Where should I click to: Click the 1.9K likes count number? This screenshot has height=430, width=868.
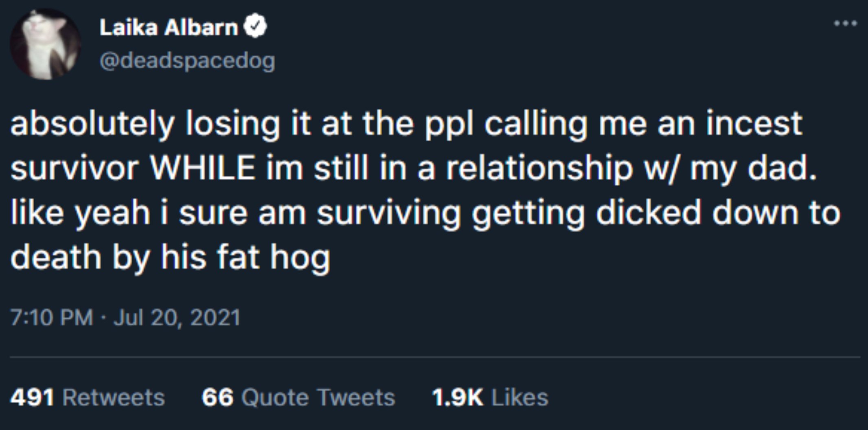click(x=457, y=397)
